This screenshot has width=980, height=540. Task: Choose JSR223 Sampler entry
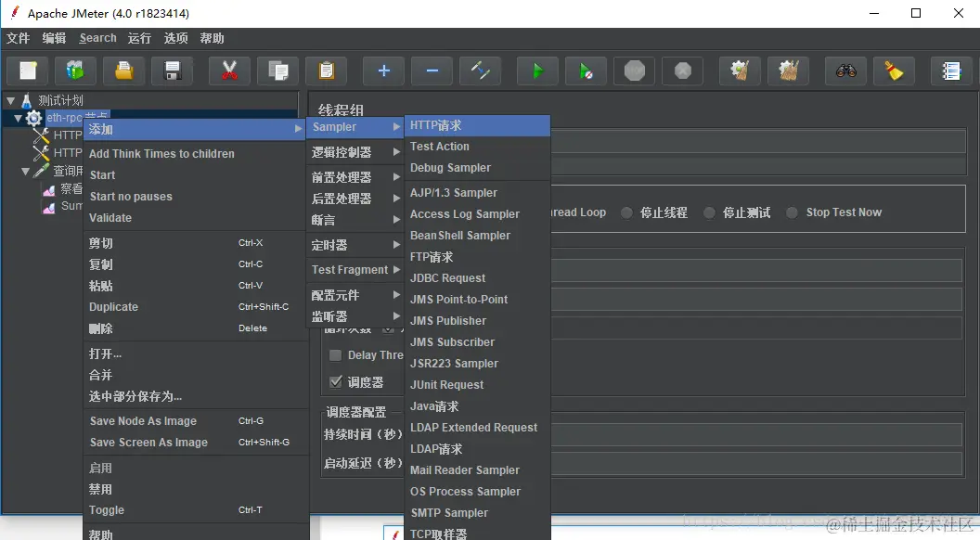point(478,363)
